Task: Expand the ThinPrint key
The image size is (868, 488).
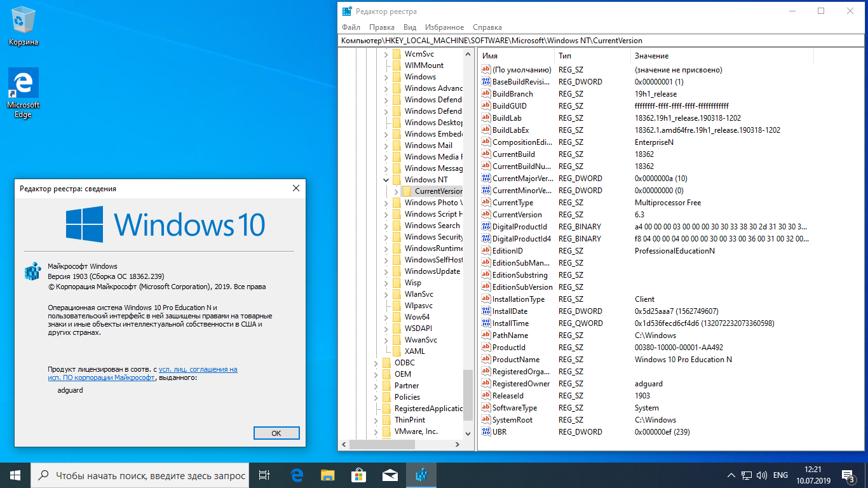Action: pos(376,420)
